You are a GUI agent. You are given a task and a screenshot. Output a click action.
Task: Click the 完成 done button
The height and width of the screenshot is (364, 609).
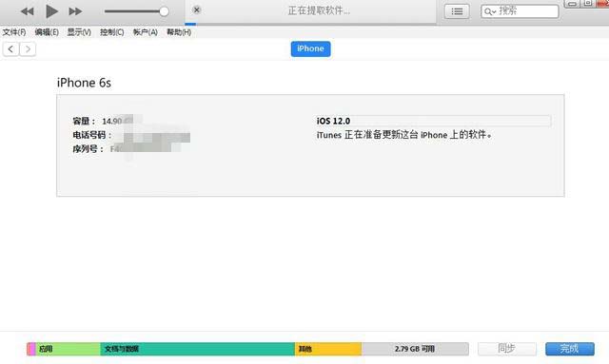click(x=570, y=349)
